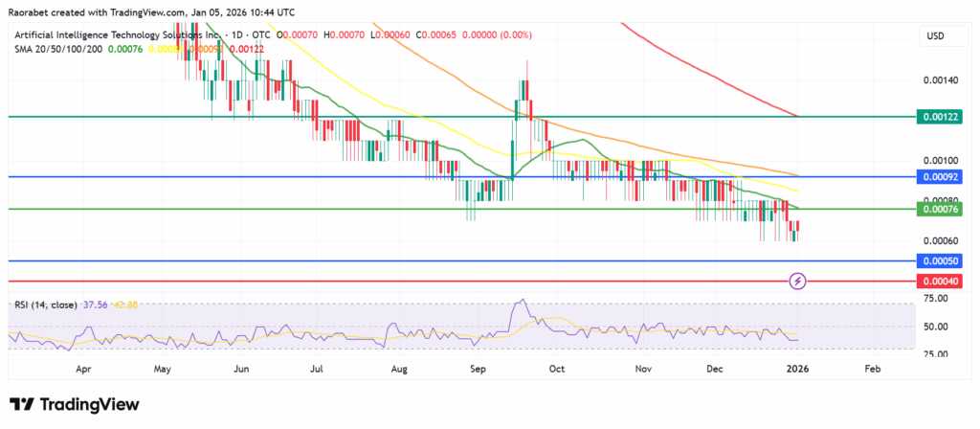
Task: Click the RSI peak in mid-September
Action: (x=522, y=301)
